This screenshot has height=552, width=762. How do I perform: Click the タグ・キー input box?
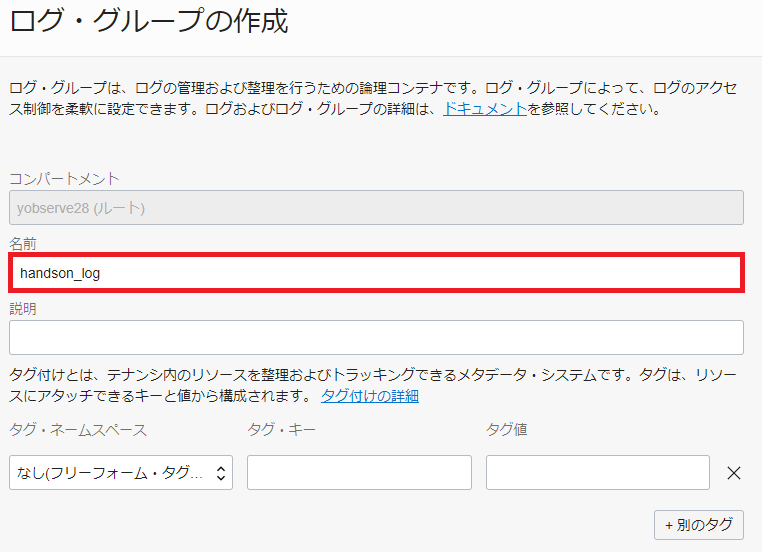coord(359,473)
